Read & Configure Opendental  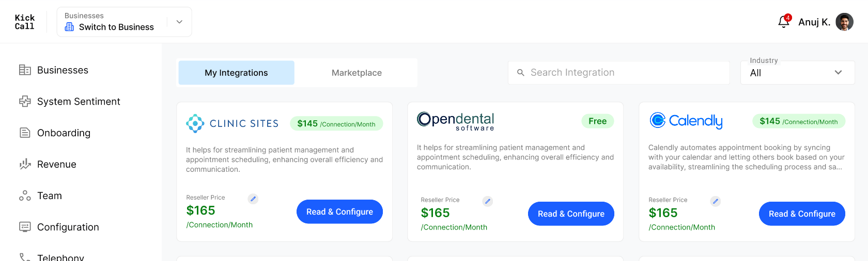(571, 214)
